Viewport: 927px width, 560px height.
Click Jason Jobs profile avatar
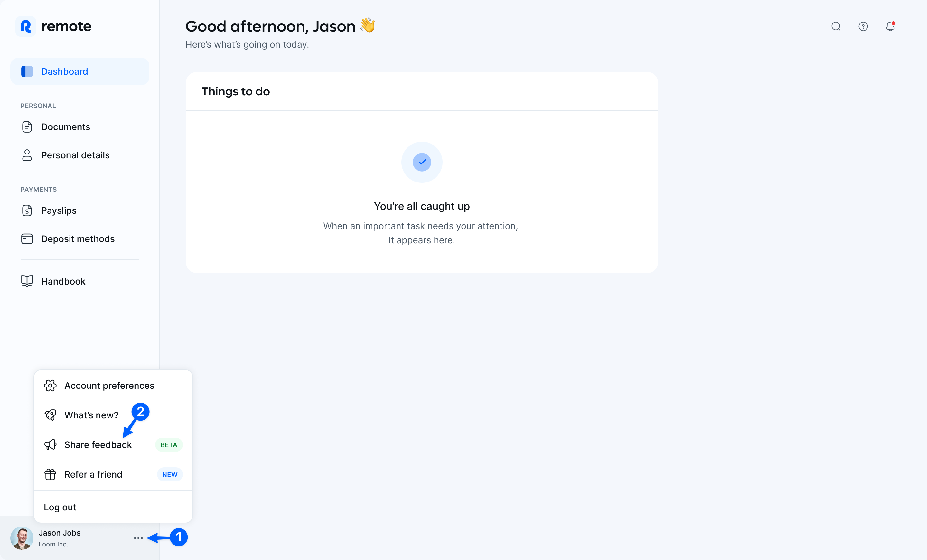point(22,538)
